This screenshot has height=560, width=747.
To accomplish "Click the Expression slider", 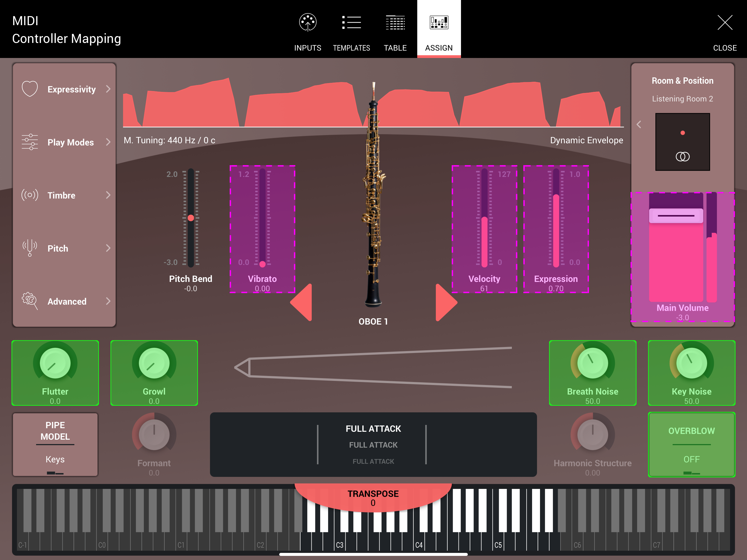I will coord(556,218).
